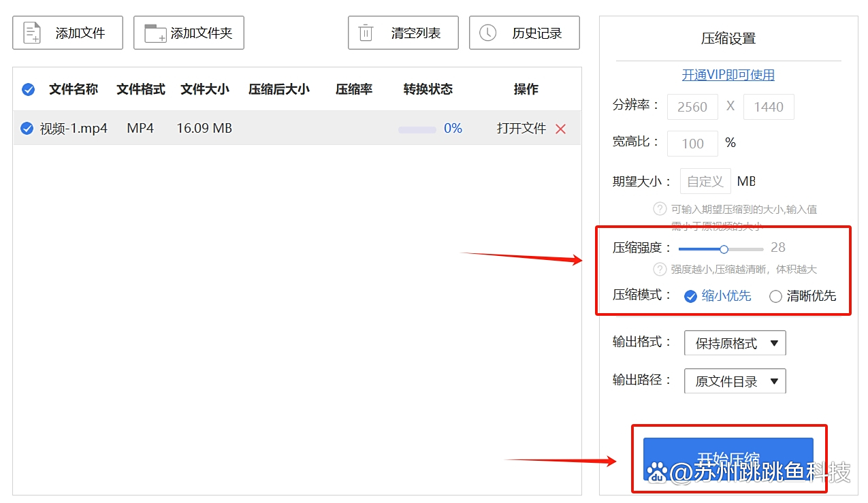Screen dimensions: 868x503
Task: Select the 缩小优先 compression mode
Action: tap(690, 295)
